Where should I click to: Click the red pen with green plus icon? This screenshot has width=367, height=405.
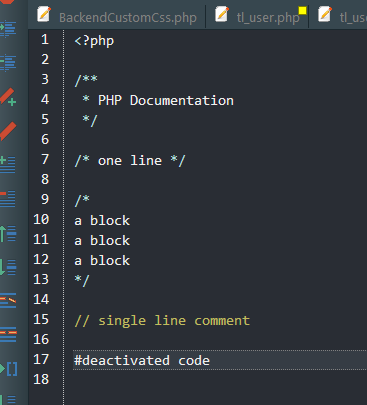click(8, 97)
